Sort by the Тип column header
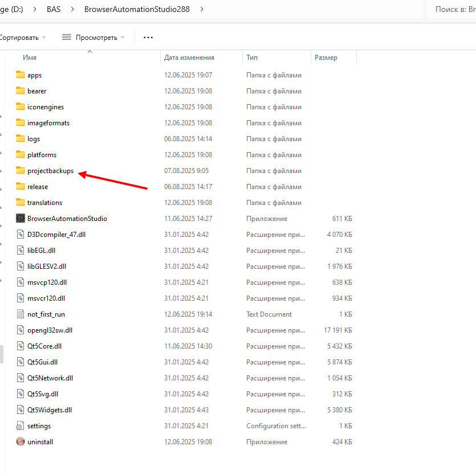Screen dimensions: 476x475 click(252, 58)
